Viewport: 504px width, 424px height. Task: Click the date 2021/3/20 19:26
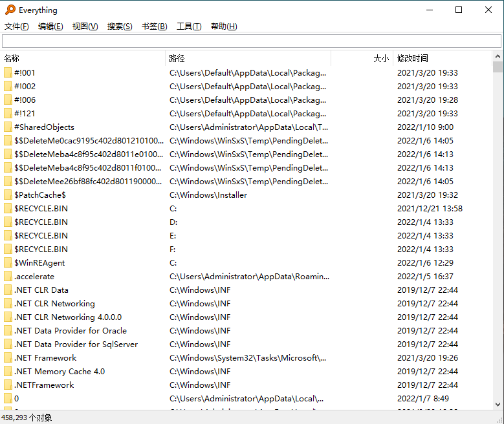[x=428, y=358]
